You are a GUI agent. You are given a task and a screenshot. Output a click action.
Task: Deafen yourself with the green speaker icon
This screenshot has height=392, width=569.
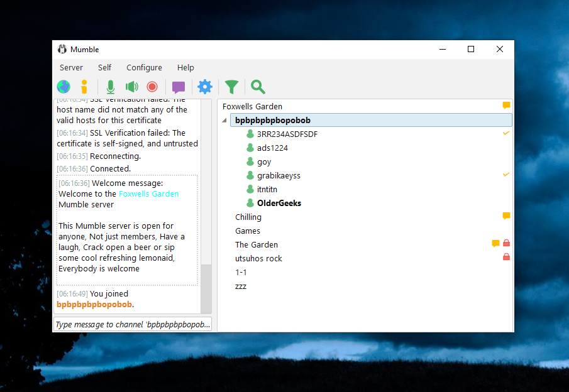point(132,87)
